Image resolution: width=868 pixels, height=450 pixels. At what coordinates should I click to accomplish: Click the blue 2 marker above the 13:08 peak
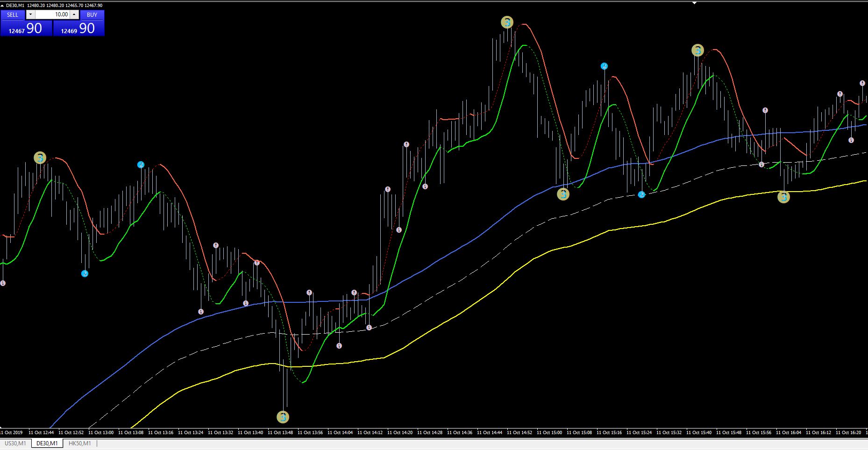coord(141,164)
